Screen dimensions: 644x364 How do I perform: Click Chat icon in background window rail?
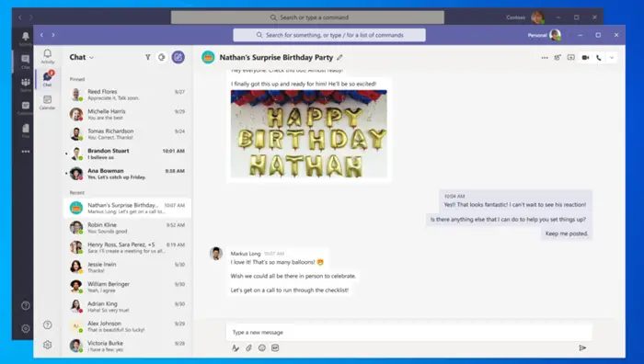(x=26, y=62)
